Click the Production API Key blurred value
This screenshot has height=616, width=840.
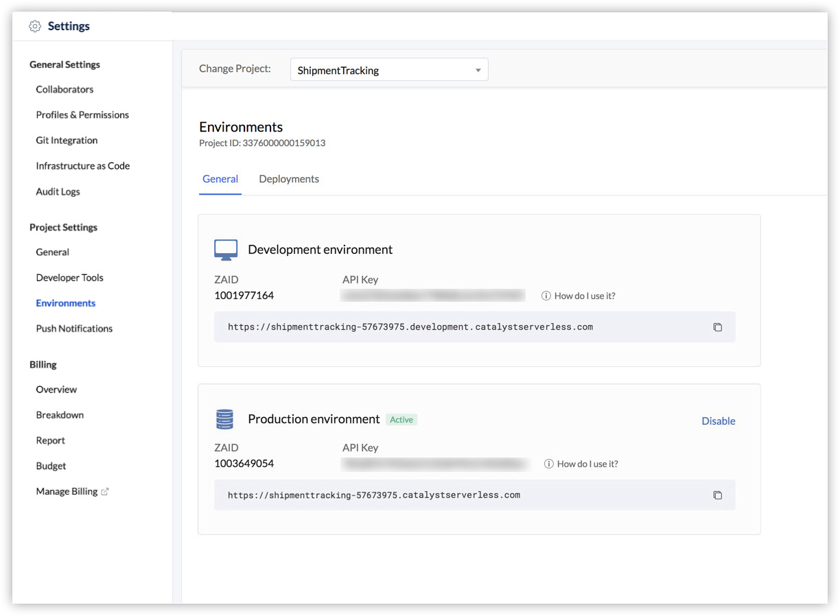click(436, 464)
